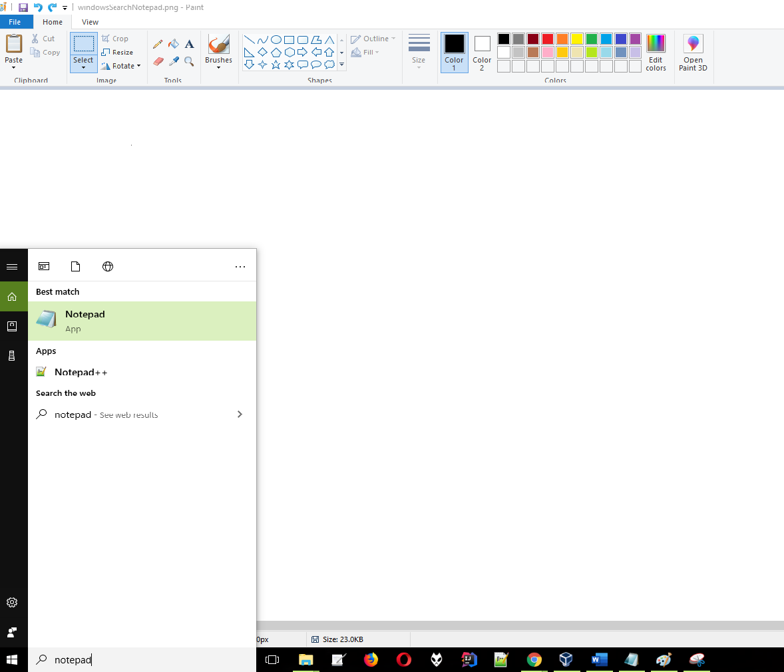Viewport: 784px width, 672px height.
Task: Open File Explorer from the taskbar
Action: (305, 659)
